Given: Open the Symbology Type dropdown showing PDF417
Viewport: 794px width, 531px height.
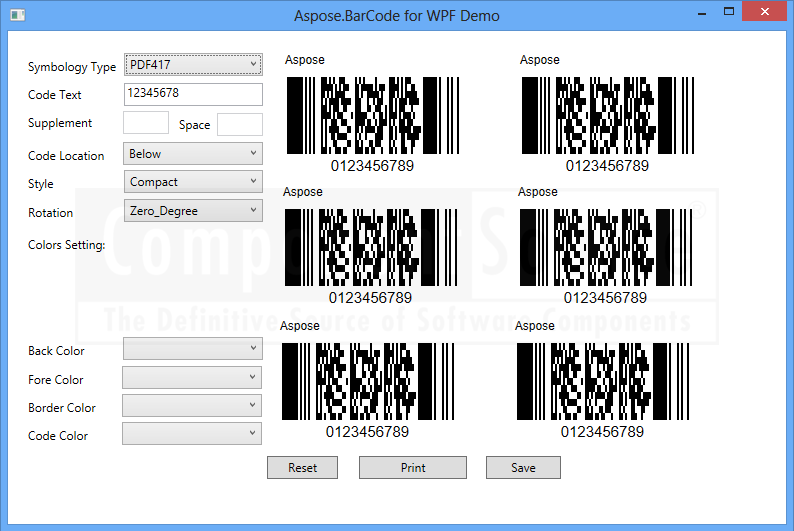Looking at the screenshot, I should click(x=193, y=65).
